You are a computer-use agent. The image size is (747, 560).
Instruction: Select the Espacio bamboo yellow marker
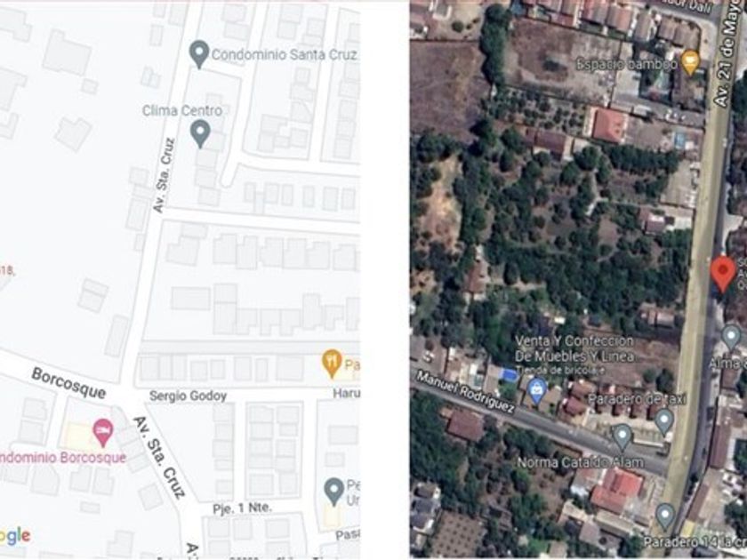[690, 61]
